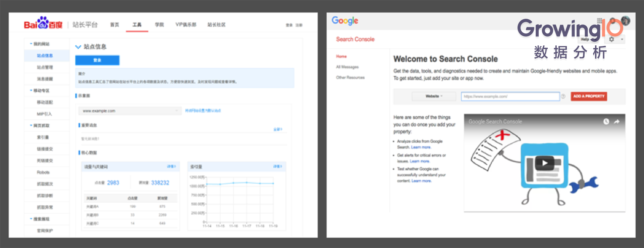Image resolution: width=644 pixels, height=248 pixels.
Task: Play the Google Search Console video
Action: point(544,163)
